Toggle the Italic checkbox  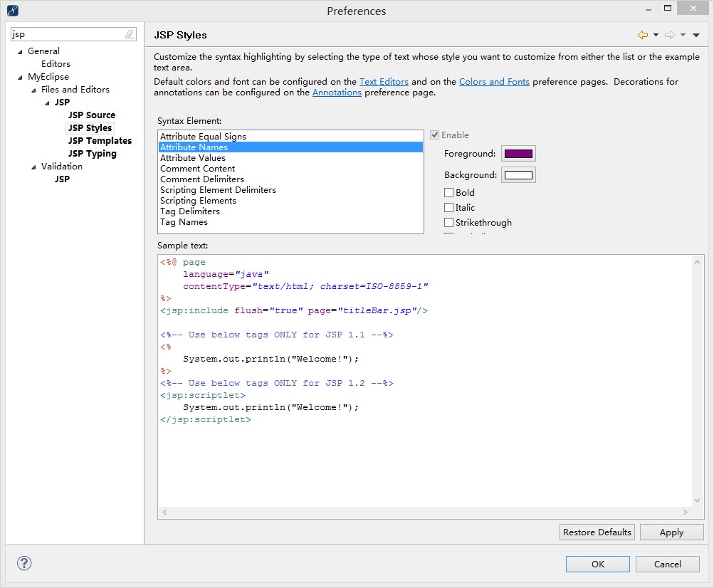[x=448, y=207]
